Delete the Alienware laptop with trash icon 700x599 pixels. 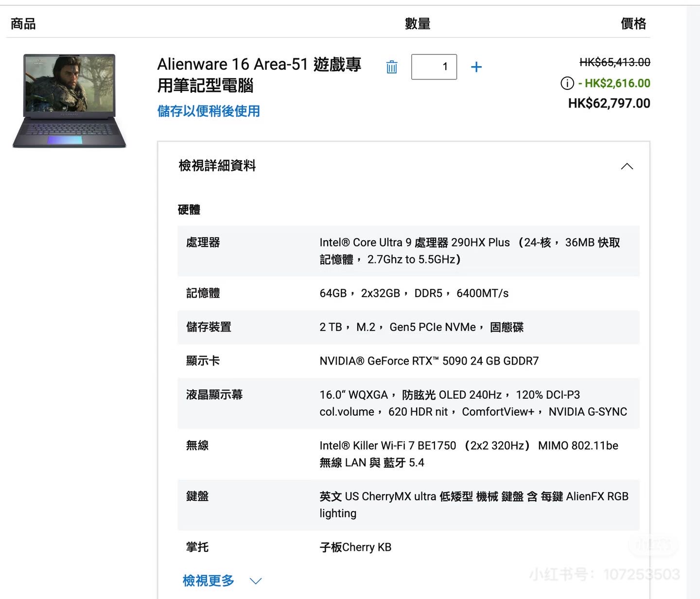point(392,67)
